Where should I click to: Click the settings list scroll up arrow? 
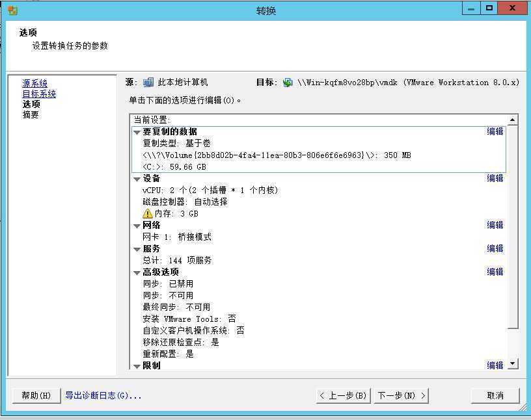(513, 120)
